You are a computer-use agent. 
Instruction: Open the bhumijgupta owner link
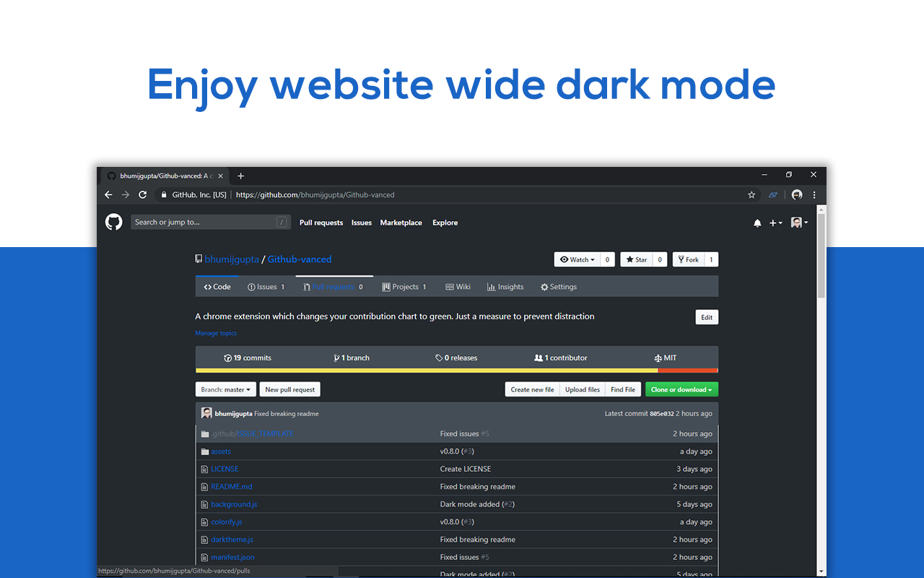tap(232, 259)
